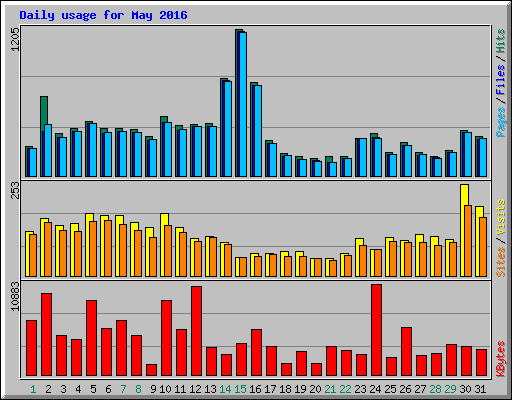Click day label 2 on x-axis
This screenshot has width=512, height=400.
48,389
